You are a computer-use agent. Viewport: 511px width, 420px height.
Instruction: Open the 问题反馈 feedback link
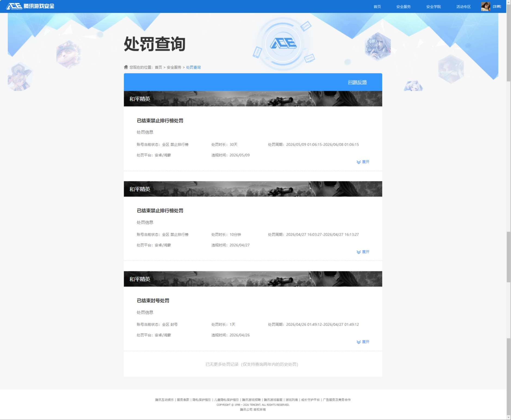[357, 82]
